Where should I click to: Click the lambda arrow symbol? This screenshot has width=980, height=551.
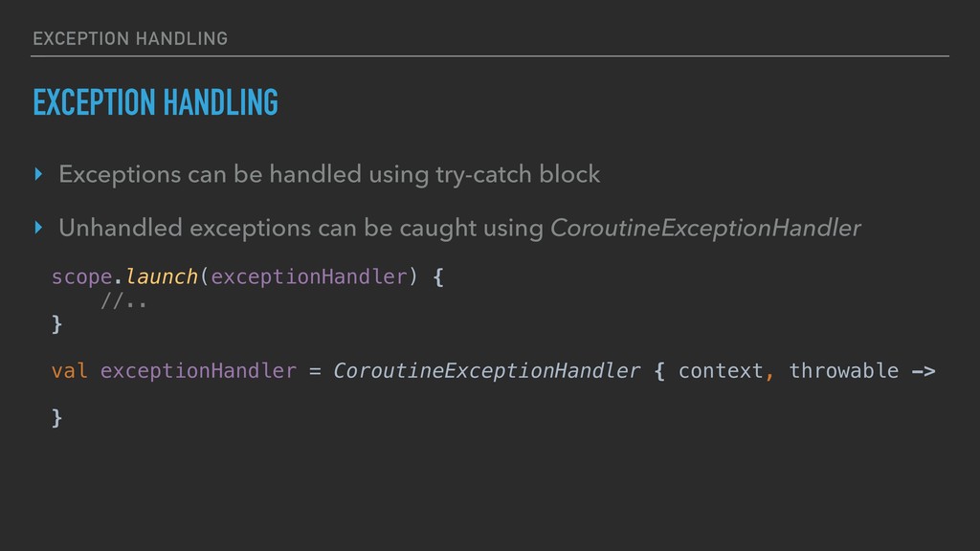pyautogui.click(x=924, y=372)
